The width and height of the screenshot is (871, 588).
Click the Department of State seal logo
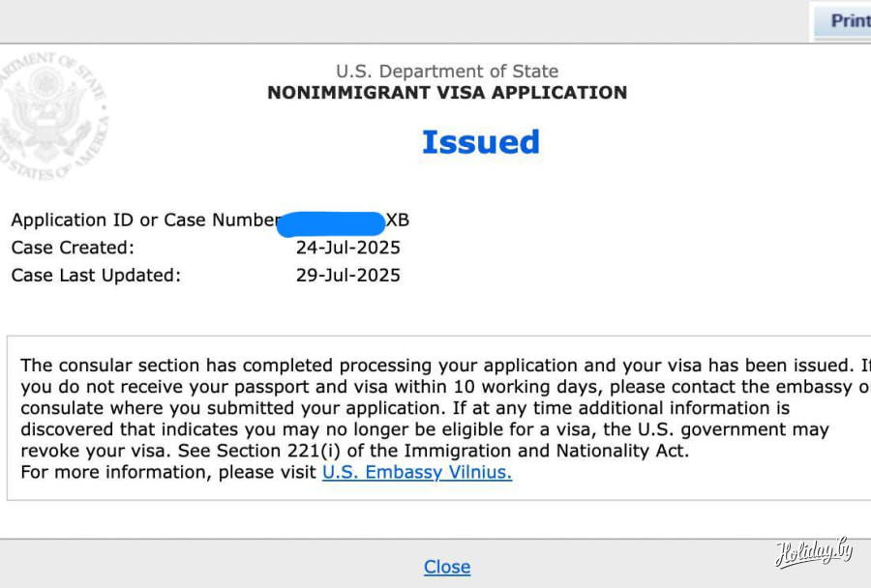coord(53,118)
